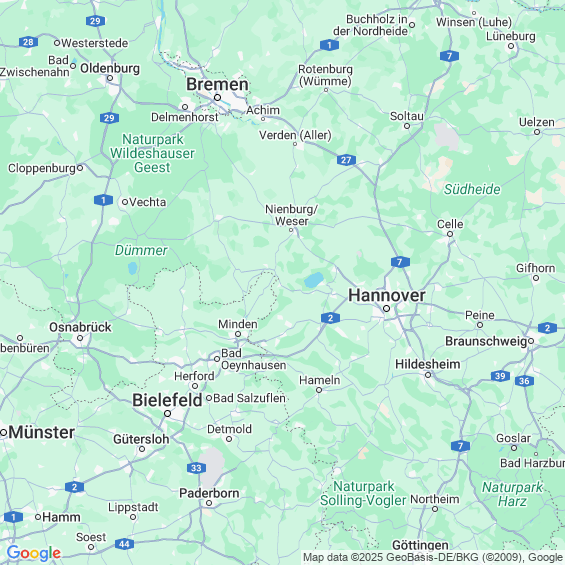This screenshot has width=565, height=565.
Task: Open Naturpark Wildeshauser Geest label
Action: (x=152, y=153)
